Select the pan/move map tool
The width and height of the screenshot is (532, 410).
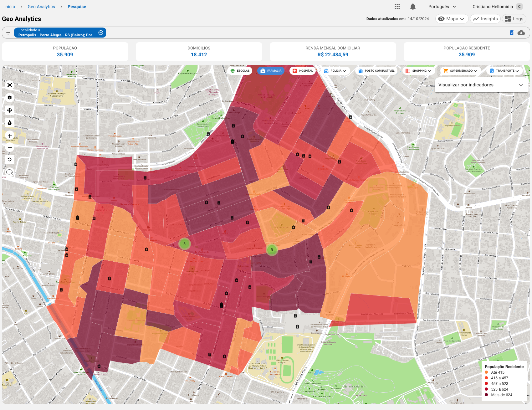pyautogui.click(x=10, y=110)
